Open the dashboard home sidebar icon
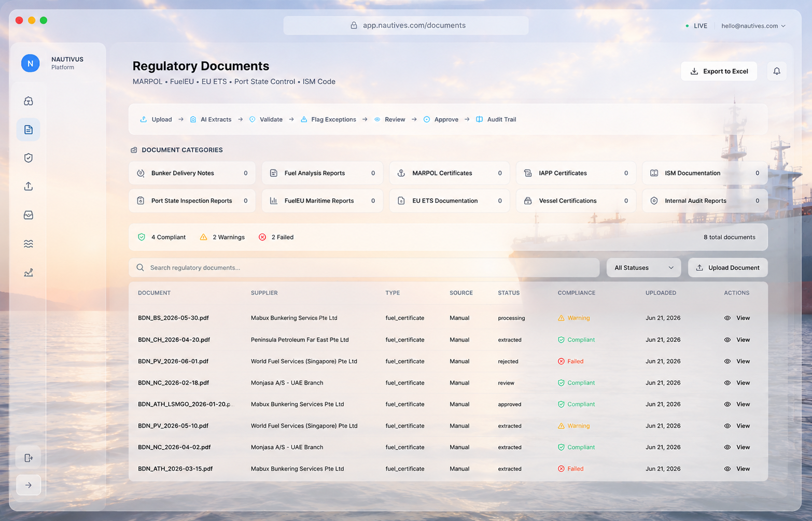 [29, 101]
